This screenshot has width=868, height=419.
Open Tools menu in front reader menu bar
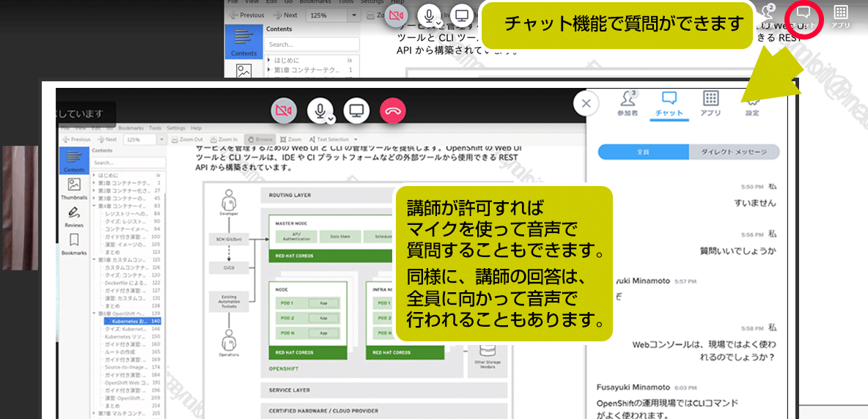tap(155, 128)
